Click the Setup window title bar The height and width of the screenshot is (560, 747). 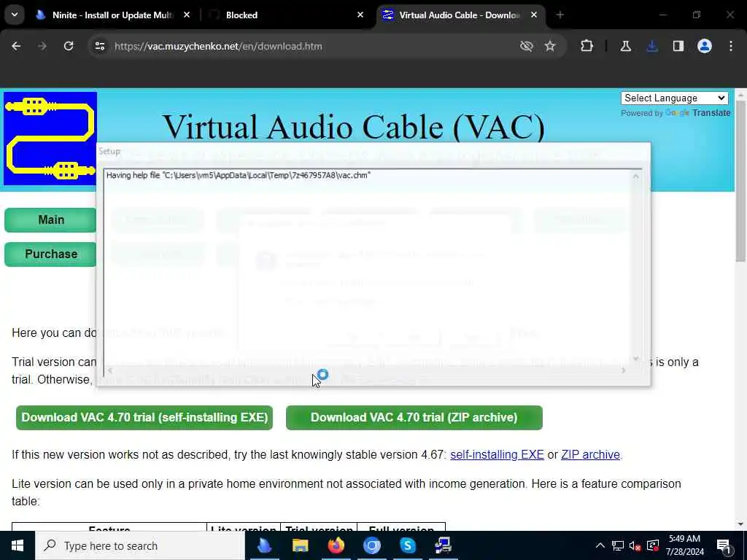click(373, 152)
